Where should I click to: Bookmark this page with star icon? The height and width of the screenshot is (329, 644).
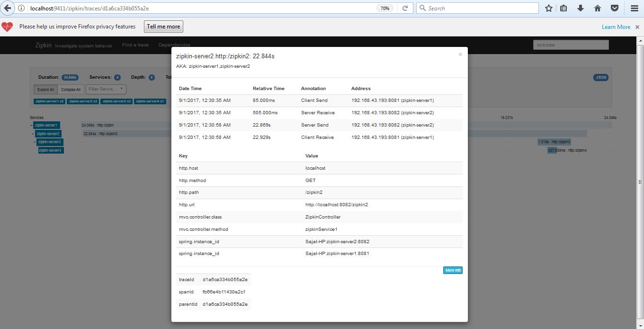click(x=548, y=8)
